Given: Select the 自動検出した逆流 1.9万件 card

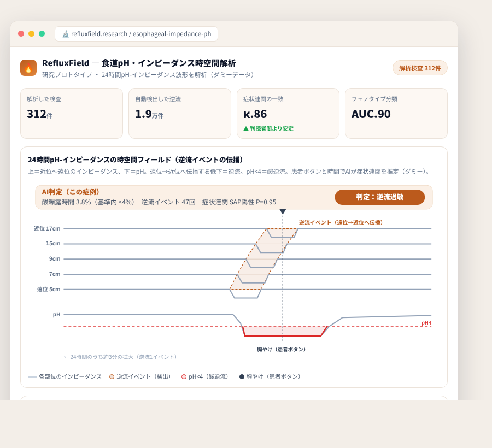Looking at the screenshot, I should 180,113.
